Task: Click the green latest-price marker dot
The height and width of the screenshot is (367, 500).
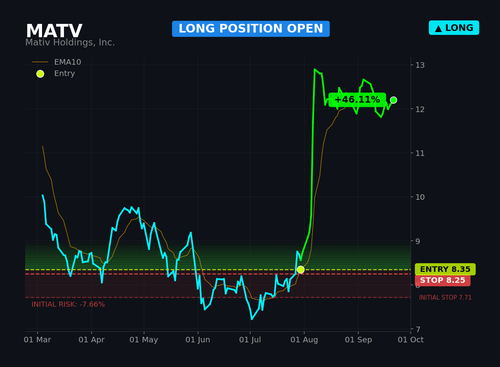Action: [393, 100]
